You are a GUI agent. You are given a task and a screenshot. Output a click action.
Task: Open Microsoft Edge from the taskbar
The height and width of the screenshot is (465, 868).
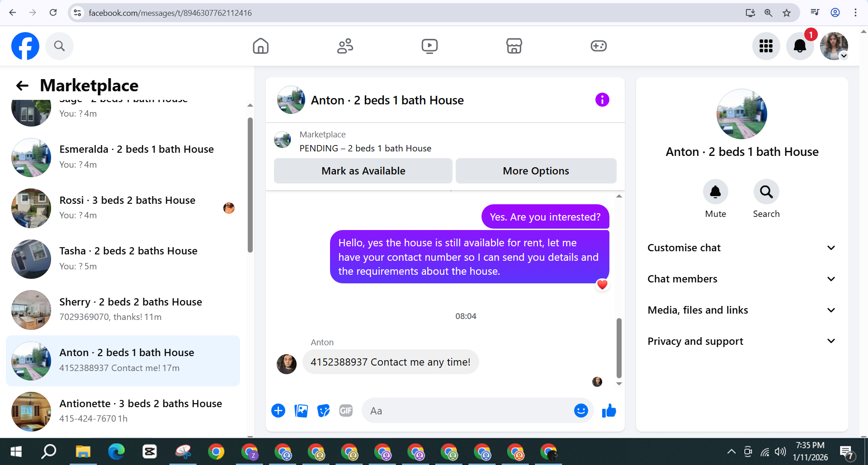(116, 451)
